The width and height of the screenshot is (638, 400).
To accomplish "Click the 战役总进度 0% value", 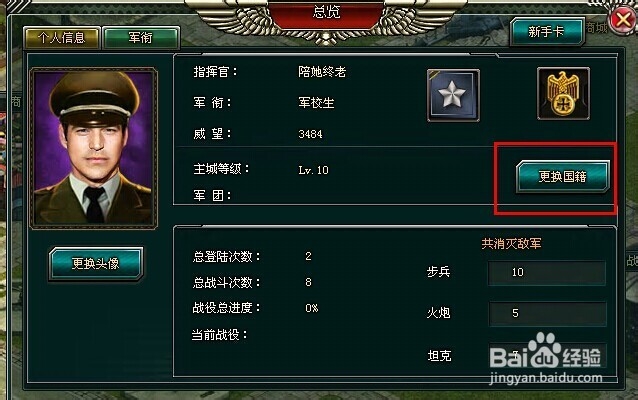I will 312,308.
